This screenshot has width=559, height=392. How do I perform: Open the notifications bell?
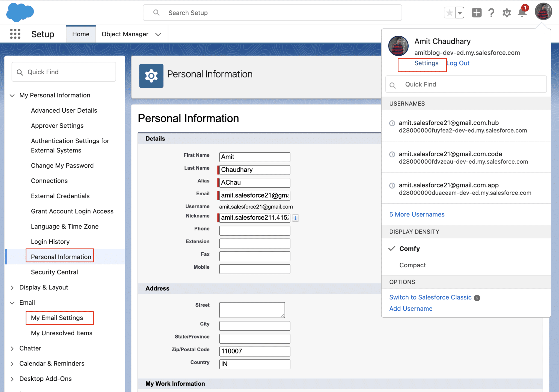(x=522, y=12)
